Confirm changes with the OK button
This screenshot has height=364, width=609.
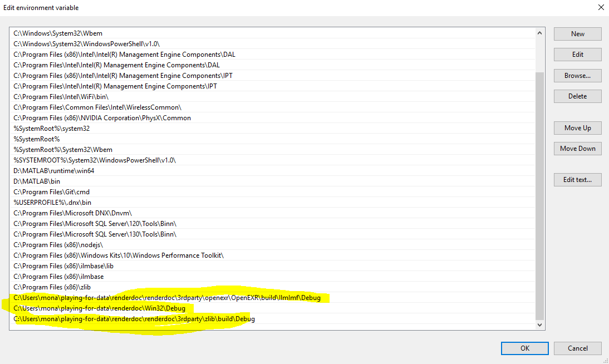pyautogui.click(x=525, y=348)
